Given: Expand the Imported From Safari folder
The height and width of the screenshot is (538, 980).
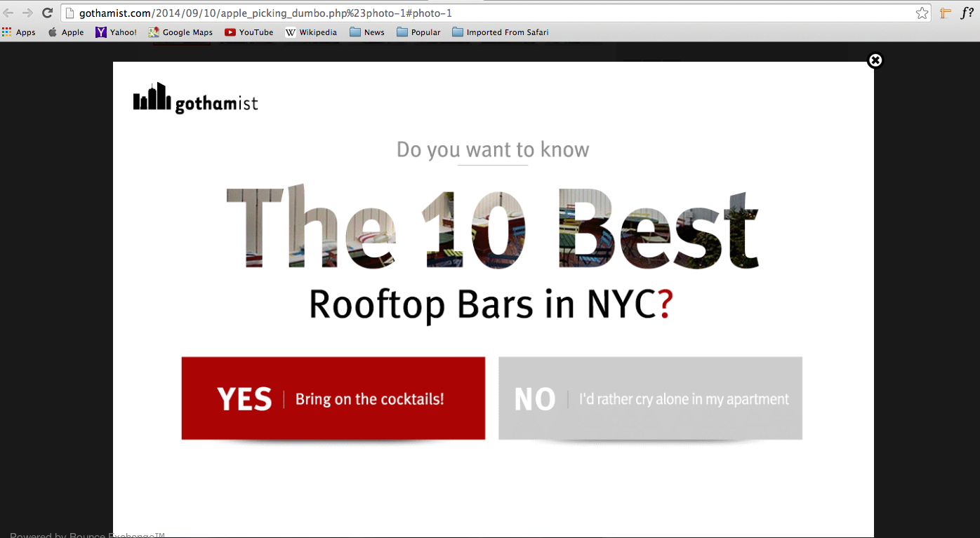Looking at the screenshot, I should (x=500, y=32).
